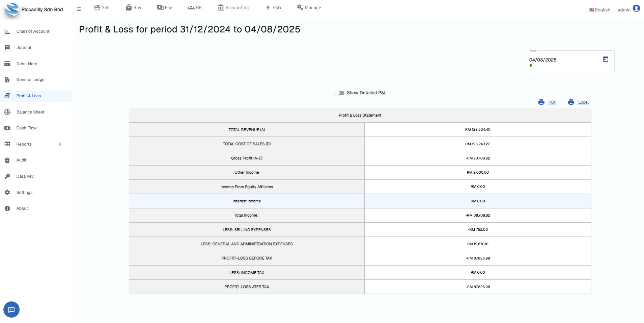This screenshot has width=644, height=323.
Task: Select General and Administration Expenses label
Action: click(247, 244)
